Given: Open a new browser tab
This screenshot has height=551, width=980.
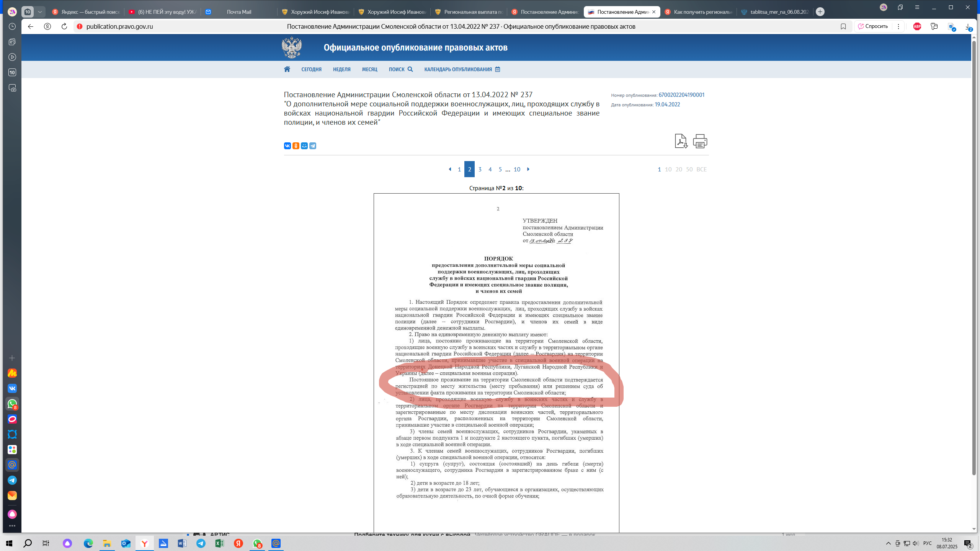Looking at the screenshot, I should point(820,12).
